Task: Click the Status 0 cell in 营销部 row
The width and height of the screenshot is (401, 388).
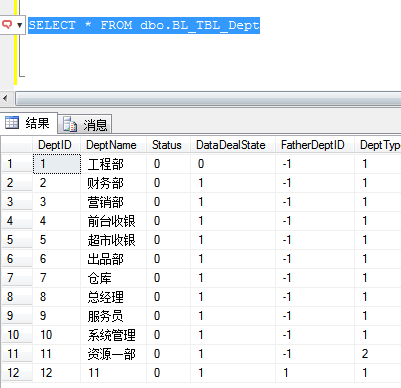Action: click(168, 202)
